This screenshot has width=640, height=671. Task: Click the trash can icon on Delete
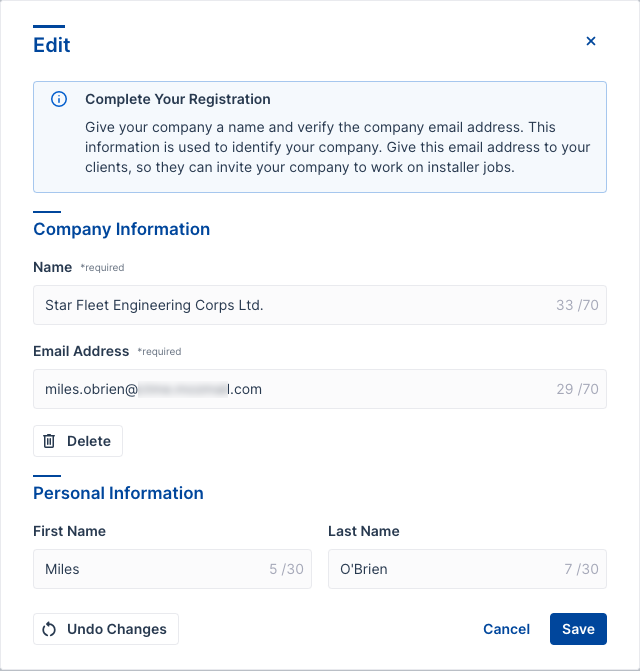pos(50,441)
